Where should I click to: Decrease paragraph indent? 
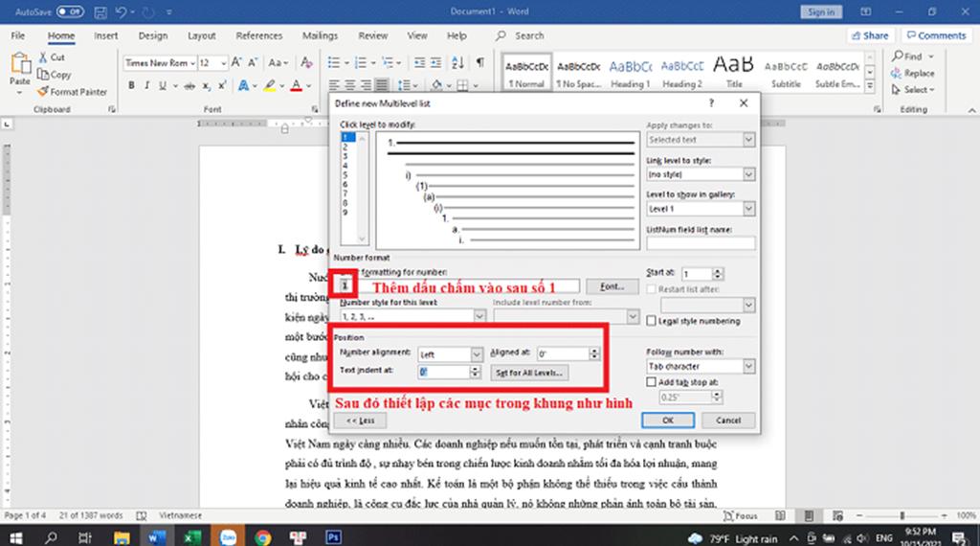click(419, 62)
